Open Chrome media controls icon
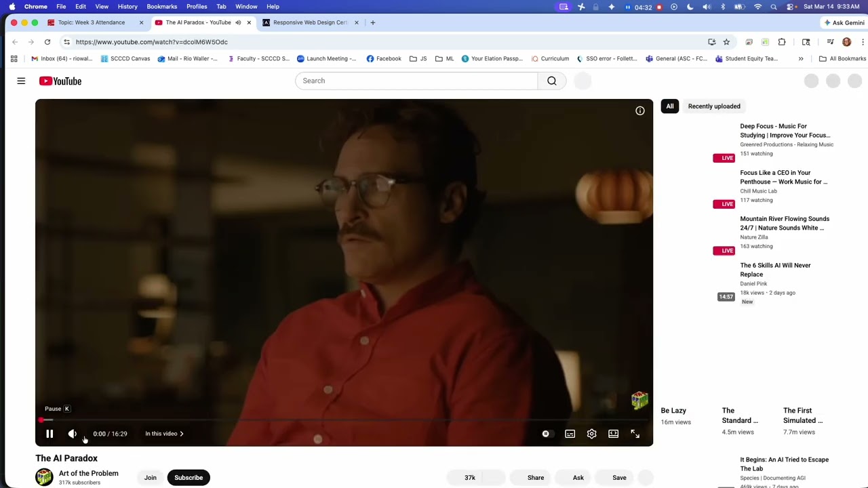This screenshot has width=868, height=488. [830, 42]
